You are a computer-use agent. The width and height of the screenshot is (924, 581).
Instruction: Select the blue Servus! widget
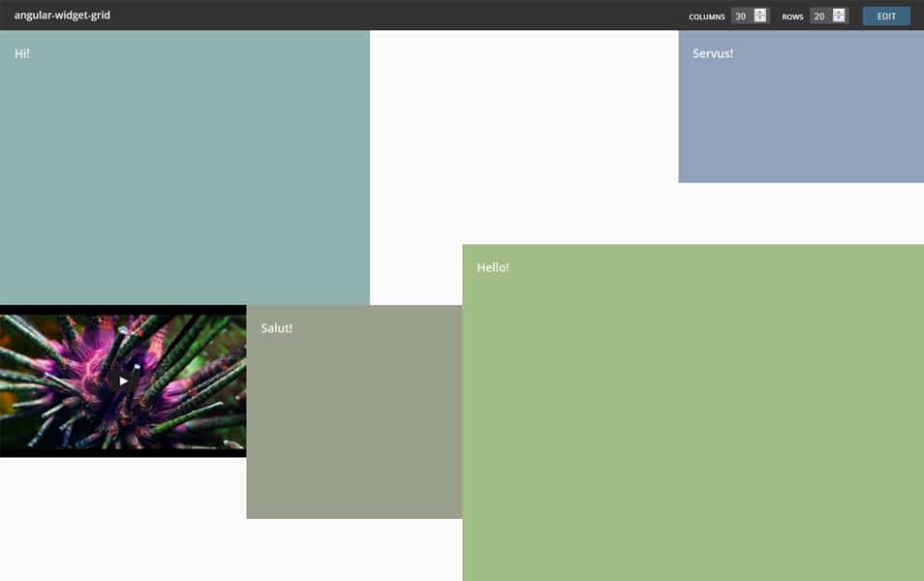[801, 107]
